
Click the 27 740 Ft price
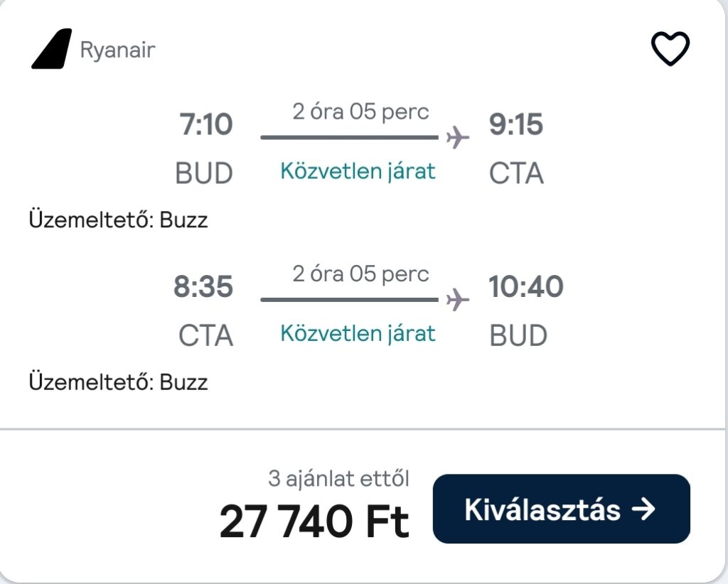[314, 522]
